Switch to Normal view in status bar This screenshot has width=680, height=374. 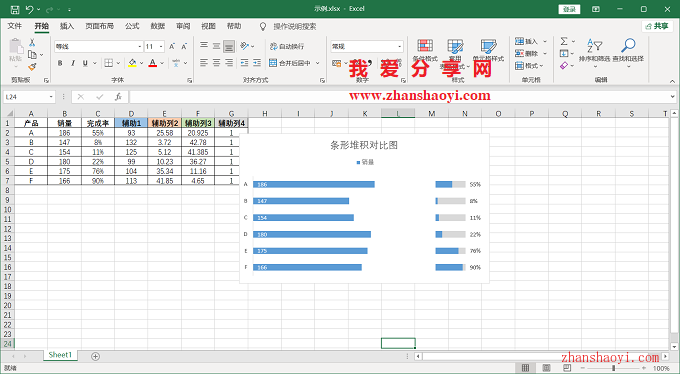[525, 368]
